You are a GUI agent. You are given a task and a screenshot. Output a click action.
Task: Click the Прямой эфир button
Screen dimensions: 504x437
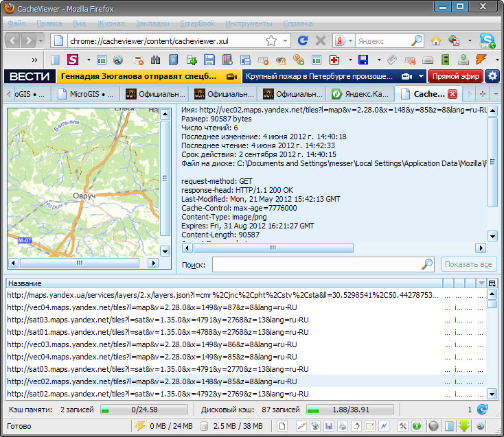click(x=455, y=76)
